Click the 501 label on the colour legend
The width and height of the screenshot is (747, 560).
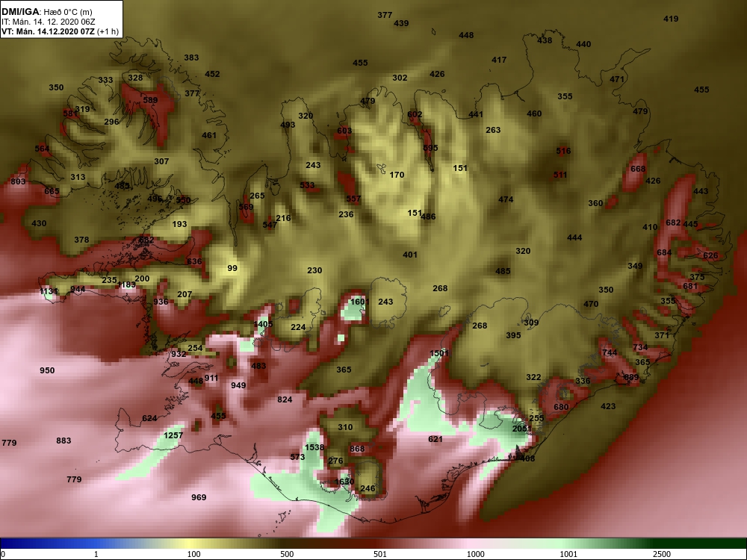380,554
